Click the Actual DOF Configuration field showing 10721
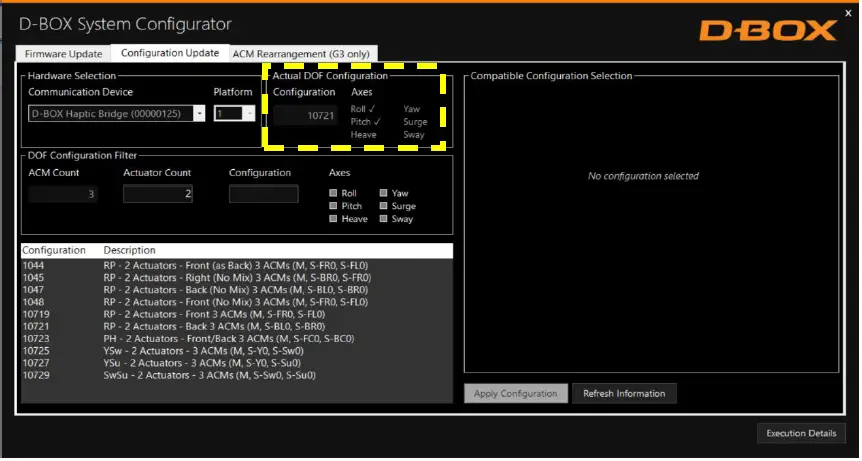The width and height of the screenshot is (862, 461). [305, 115]
